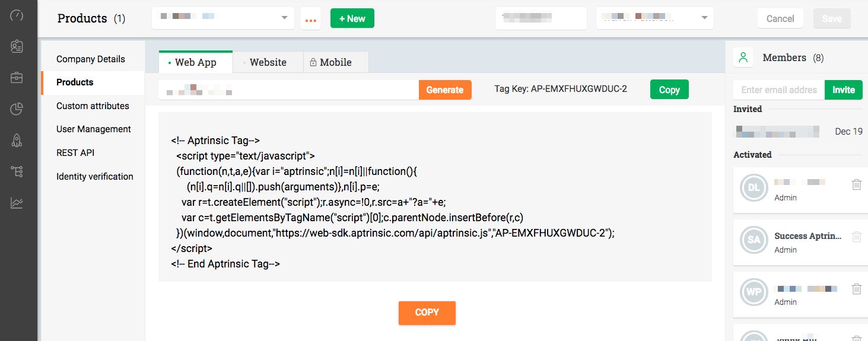The height and width of the screenshot is (341, 868).
Task: Open the tree structure mapper sidebar icon
Action: [x=17, y=171]
